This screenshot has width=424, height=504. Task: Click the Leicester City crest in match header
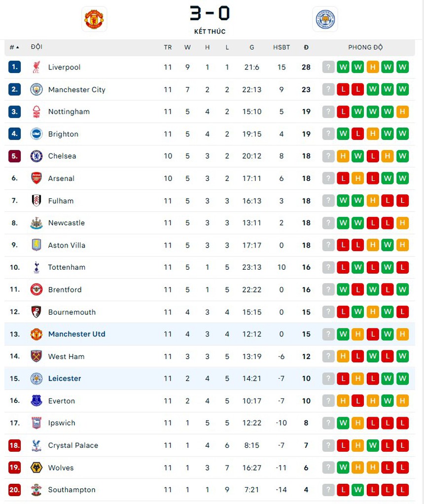click(x=325, y=19)
